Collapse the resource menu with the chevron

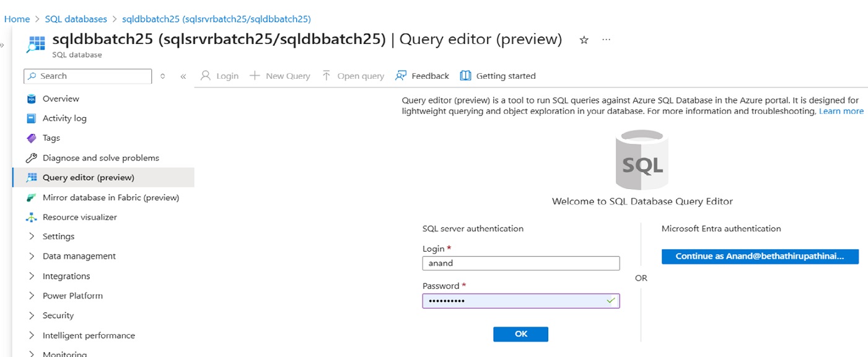click(183, 75)
